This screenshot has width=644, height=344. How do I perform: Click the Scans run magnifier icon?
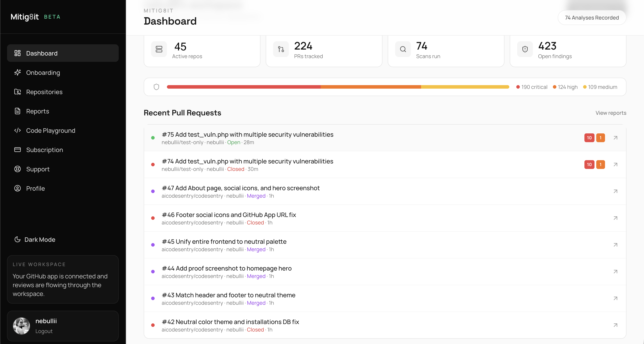(x=403, y=49)
